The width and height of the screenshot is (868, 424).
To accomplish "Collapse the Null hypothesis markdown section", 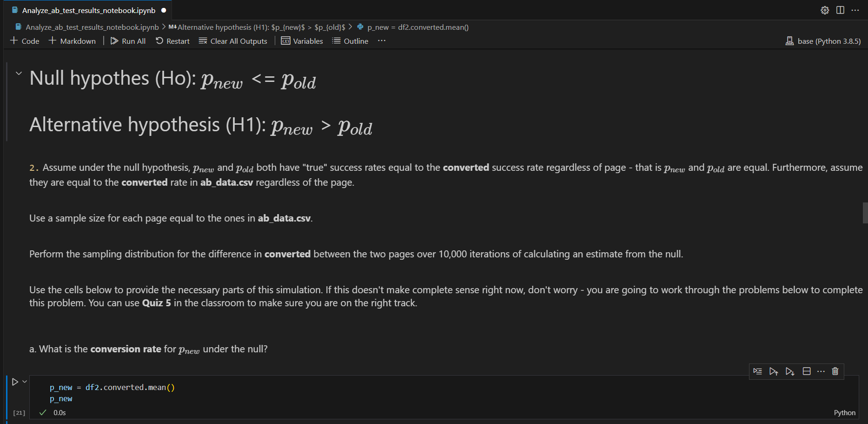I will (x=19, y=74).
